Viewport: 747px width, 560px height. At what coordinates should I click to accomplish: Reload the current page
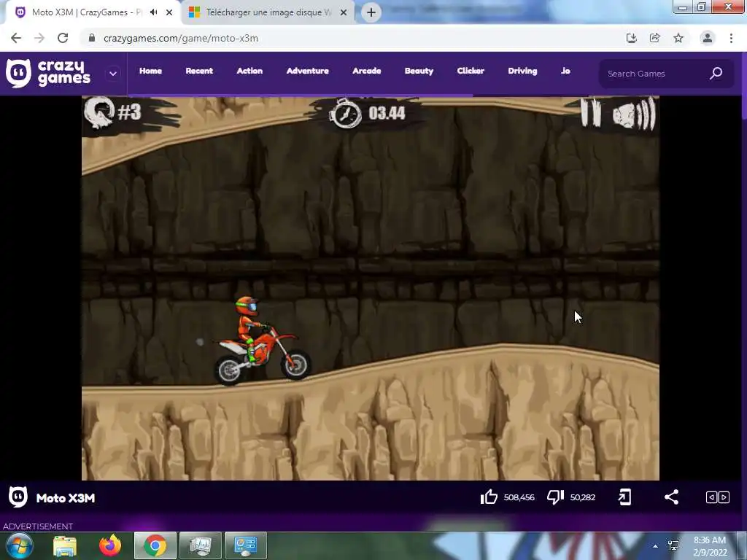tap(63, 38)
